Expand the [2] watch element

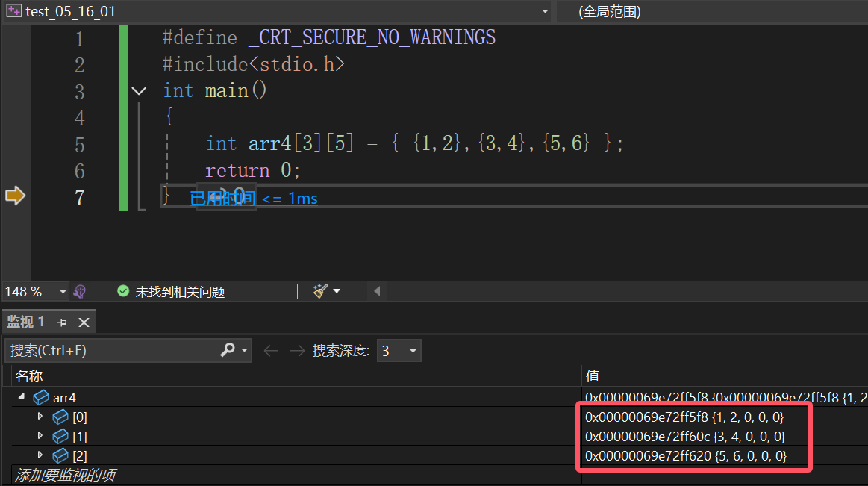click(40, 455)
